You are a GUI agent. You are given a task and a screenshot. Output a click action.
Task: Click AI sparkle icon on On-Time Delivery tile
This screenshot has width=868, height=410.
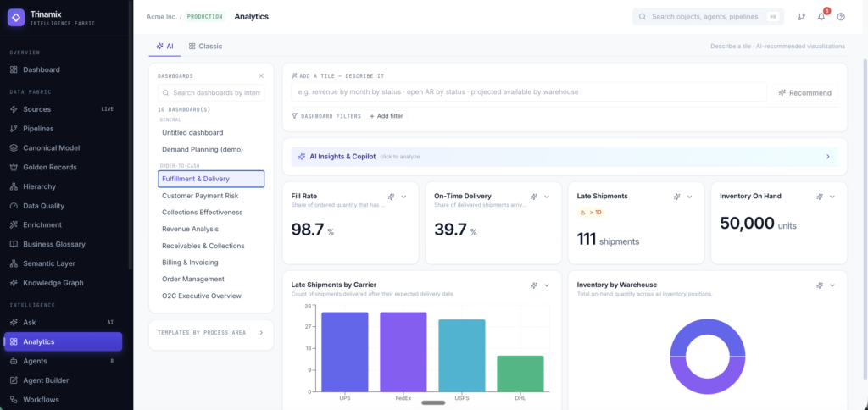pyautogui.click(x=534, y=197)
